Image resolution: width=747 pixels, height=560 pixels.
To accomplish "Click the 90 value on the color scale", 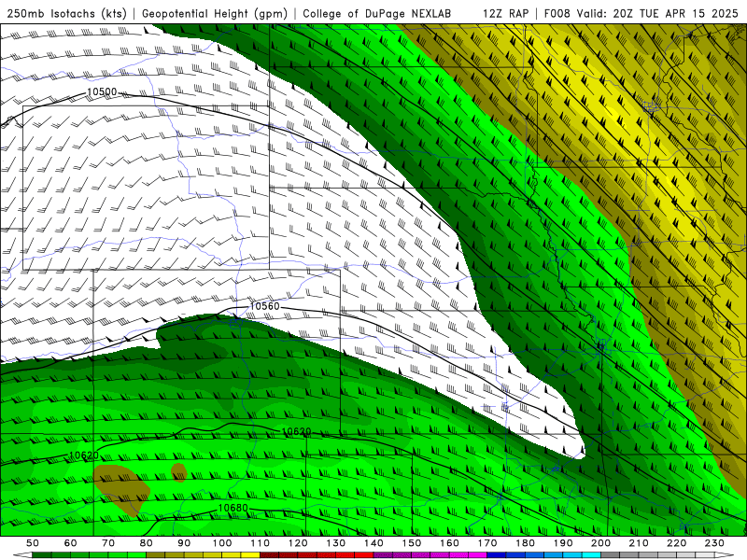I will pyautogui.click(x=184, y=543).
